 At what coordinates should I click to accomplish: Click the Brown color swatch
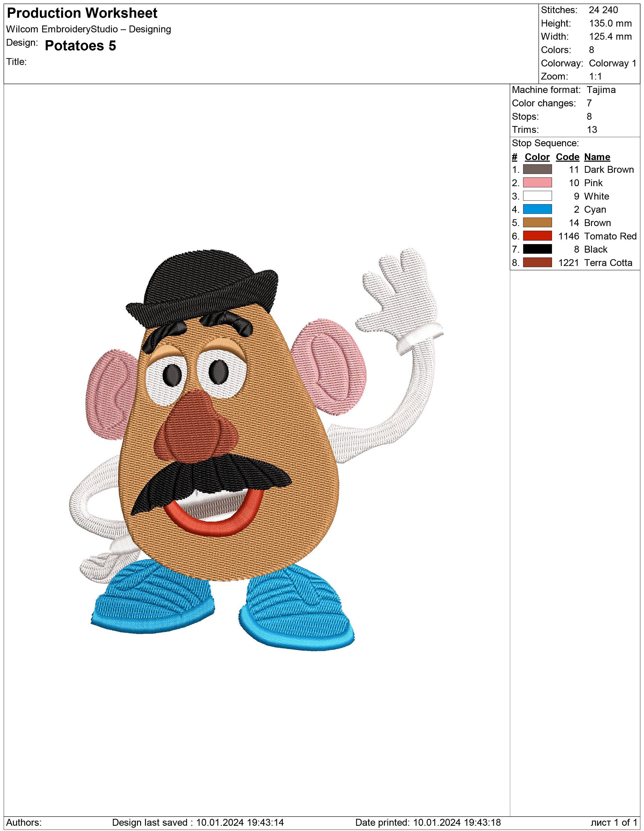[x=537, y=223]
